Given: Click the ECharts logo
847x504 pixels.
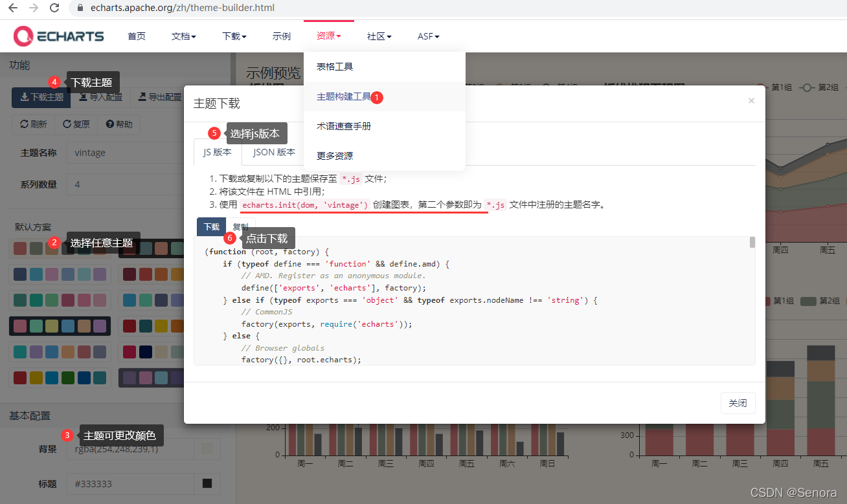Looking at the screenshot, I should coord(58,36).
